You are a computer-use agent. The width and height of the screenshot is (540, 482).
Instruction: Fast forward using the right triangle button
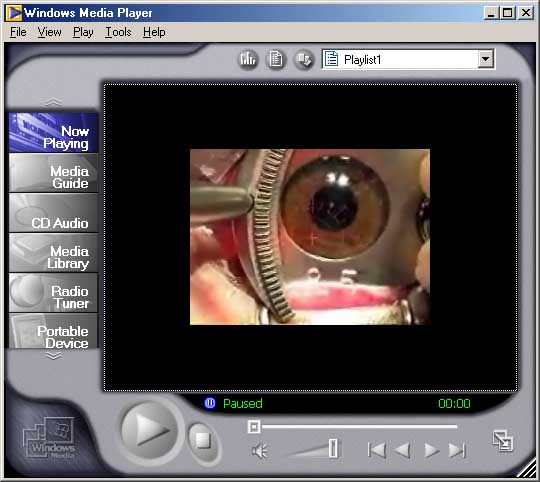click(x=432, y=450)
